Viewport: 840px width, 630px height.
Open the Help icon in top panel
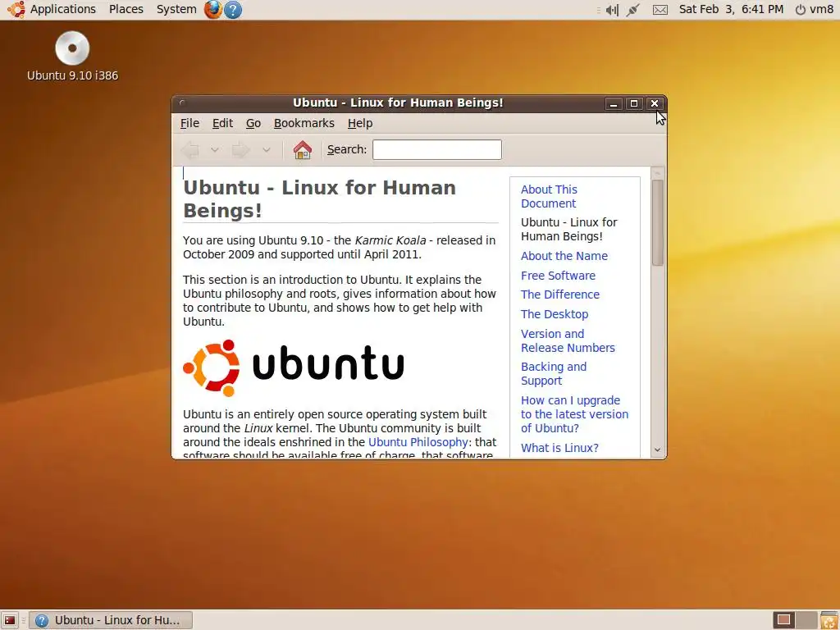232,9
